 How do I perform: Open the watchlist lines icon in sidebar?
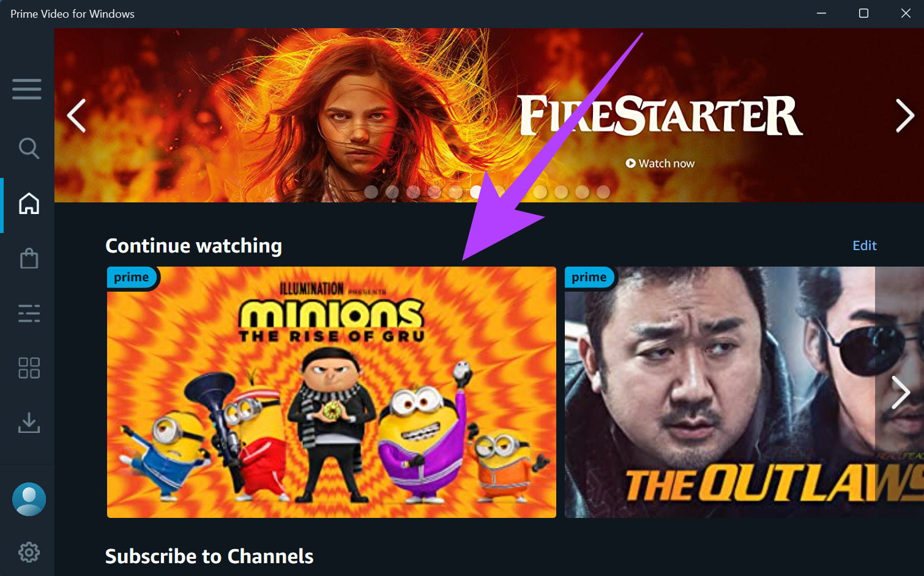29,313
